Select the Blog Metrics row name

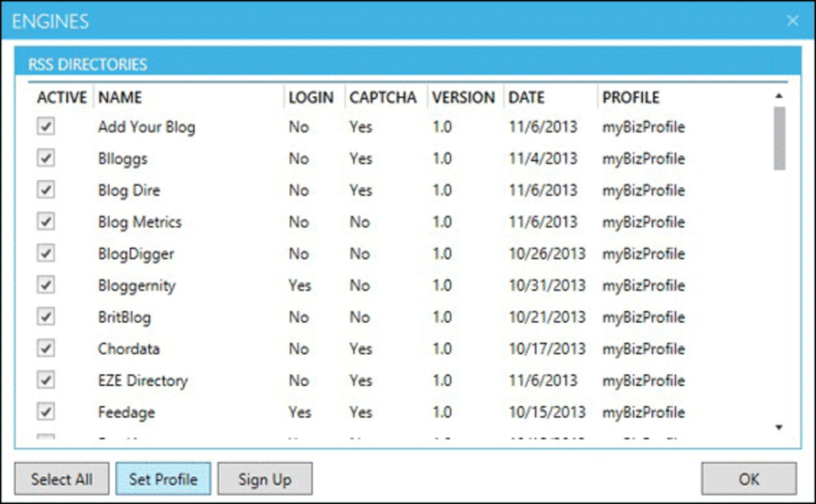(139, 222)
